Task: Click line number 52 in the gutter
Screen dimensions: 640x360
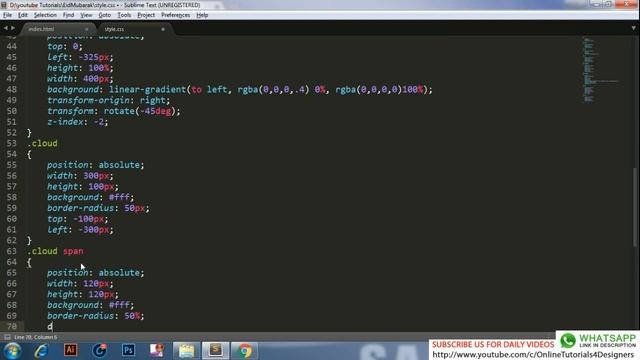Action: 11,133
